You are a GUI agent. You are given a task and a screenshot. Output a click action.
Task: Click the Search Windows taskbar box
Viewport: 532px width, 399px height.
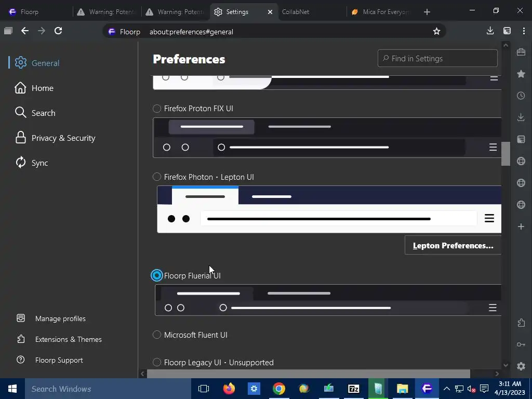pyautogui.click(x=108, y=389)
